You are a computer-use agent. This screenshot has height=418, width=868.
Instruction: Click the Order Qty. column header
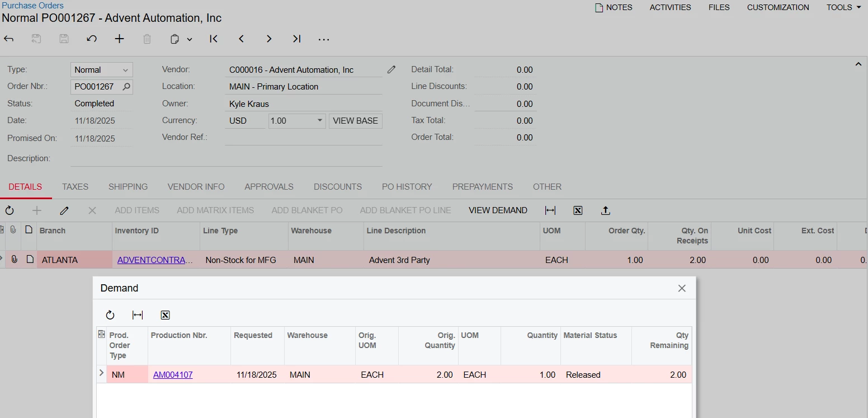616,236
